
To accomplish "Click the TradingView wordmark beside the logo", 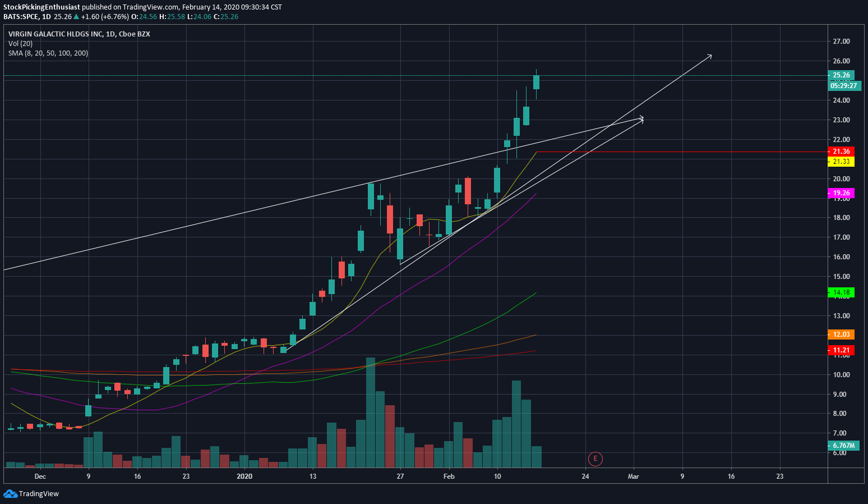I will tap(39, 494).
